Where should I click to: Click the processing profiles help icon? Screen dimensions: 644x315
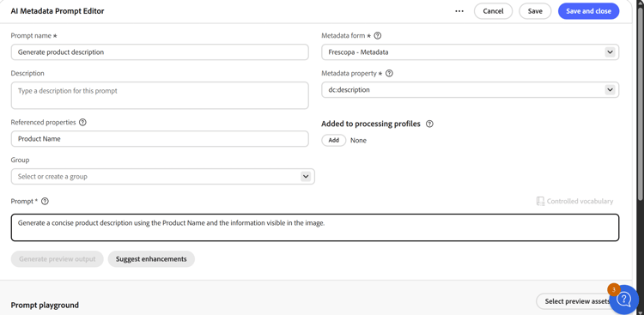coord(429,124)
